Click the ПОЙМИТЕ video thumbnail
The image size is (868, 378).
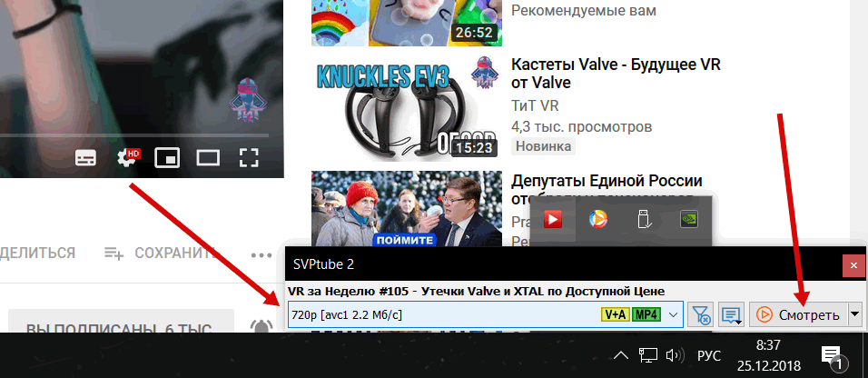tap(407, 209)
